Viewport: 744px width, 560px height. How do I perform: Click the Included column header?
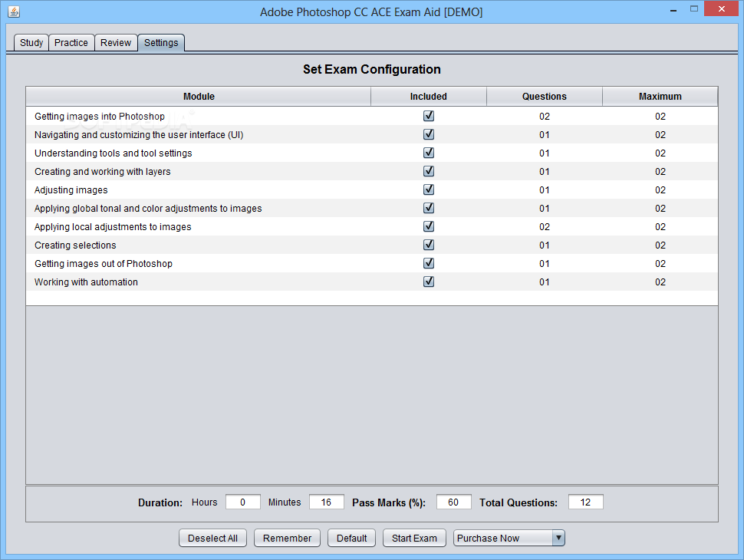pos(429,97)
